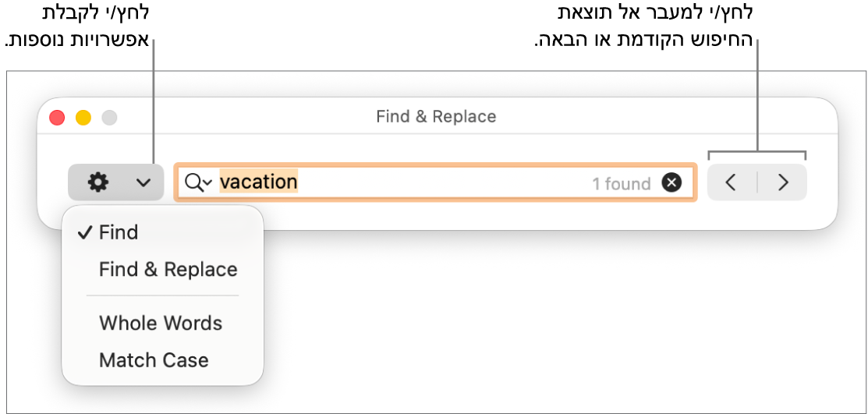Click the white document area behind the window
868x414 pixels.
546,327
